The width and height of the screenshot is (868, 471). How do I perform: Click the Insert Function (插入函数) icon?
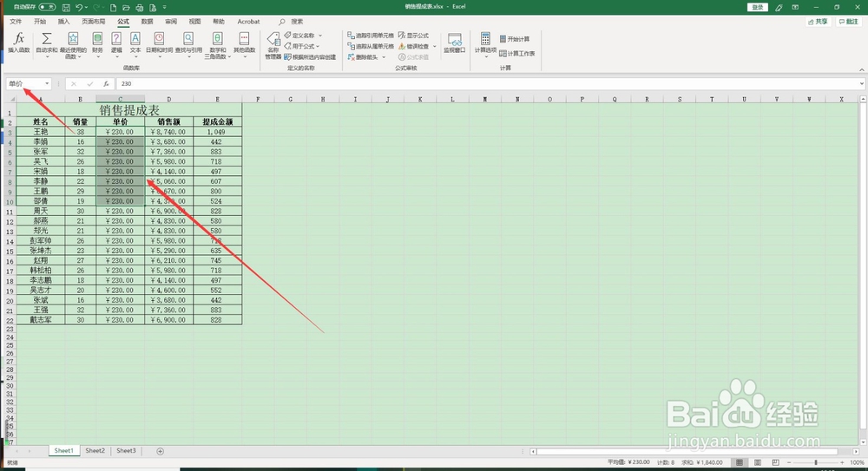pos(19,43)
